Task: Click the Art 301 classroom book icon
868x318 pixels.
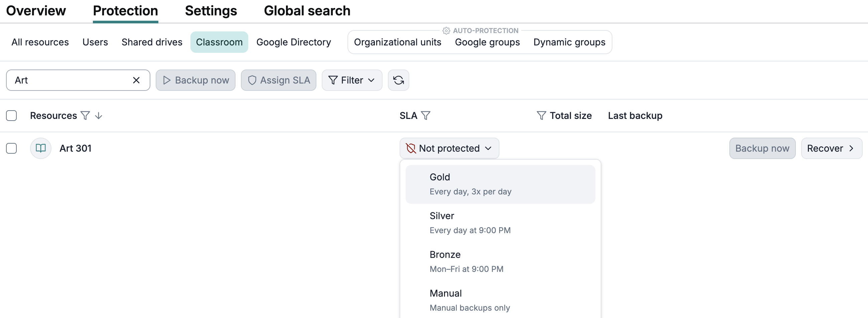Action: coord(41,148)
